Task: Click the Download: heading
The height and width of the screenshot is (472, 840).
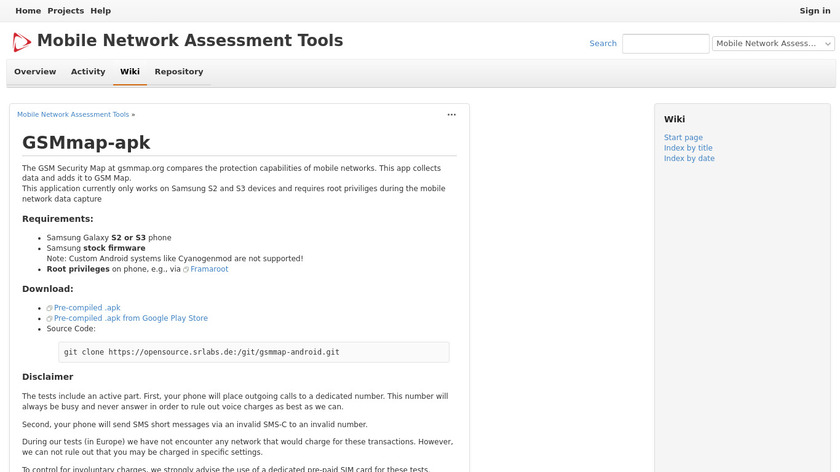Action: [x=48, y=289]
